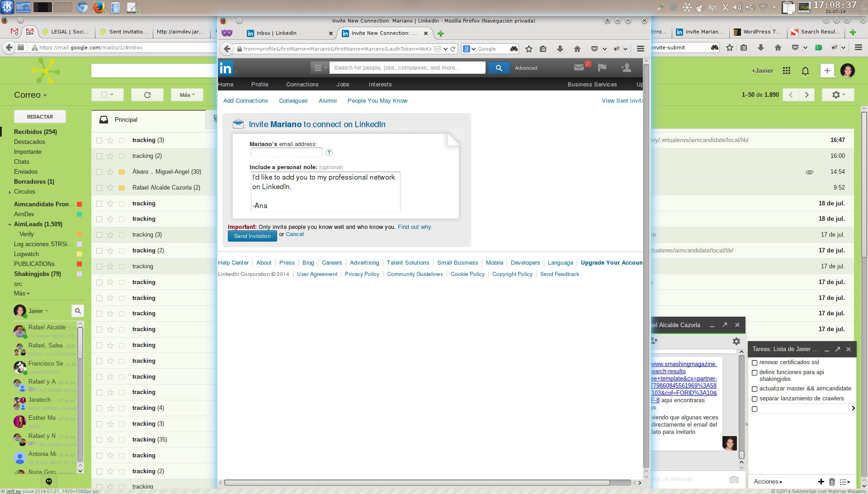Click help question mark beside email field
868x494 pixels.
(329, 152)
